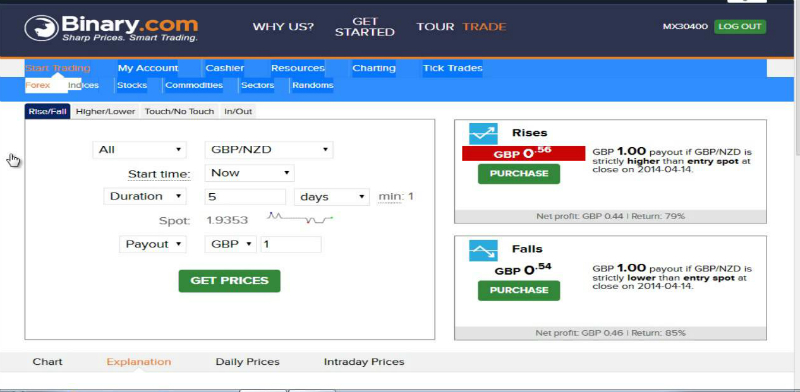Image resolution: width=800 pixels, height=392 pixels.
Task: Switch to In/Out contract type
Action: click(238, 111)
